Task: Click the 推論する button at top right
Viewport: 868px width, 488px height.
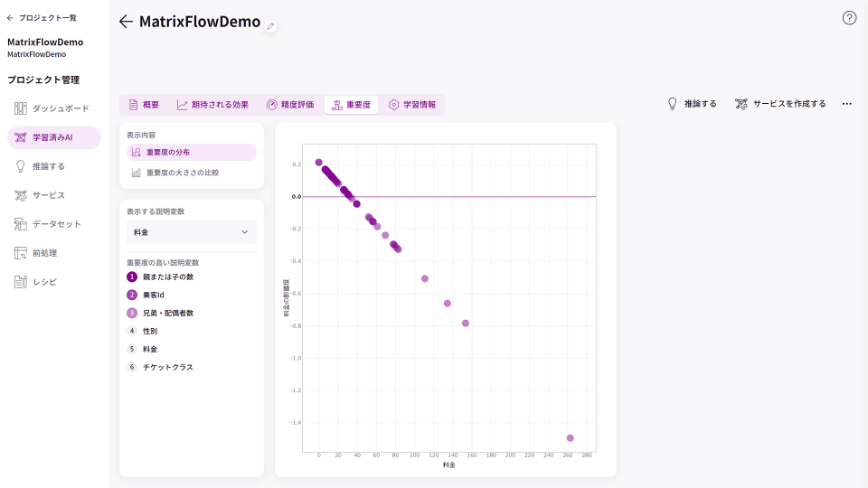Action: coord(692,104)
